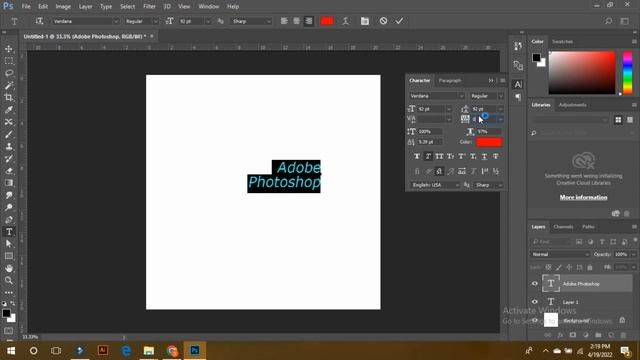The width and height of the screenshot is (640, 360).
Task: Toggle text orientation in options bar
Action: point(39,21)
